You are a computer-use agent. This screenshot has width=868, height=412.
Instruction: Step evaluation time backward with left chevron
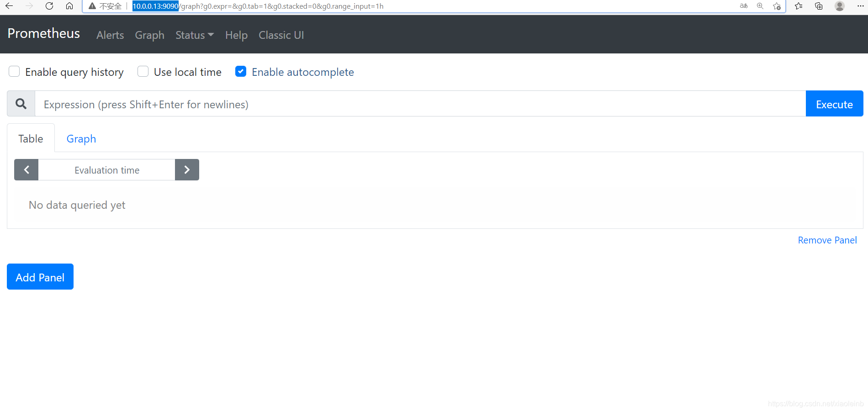[x=26, y=170]
